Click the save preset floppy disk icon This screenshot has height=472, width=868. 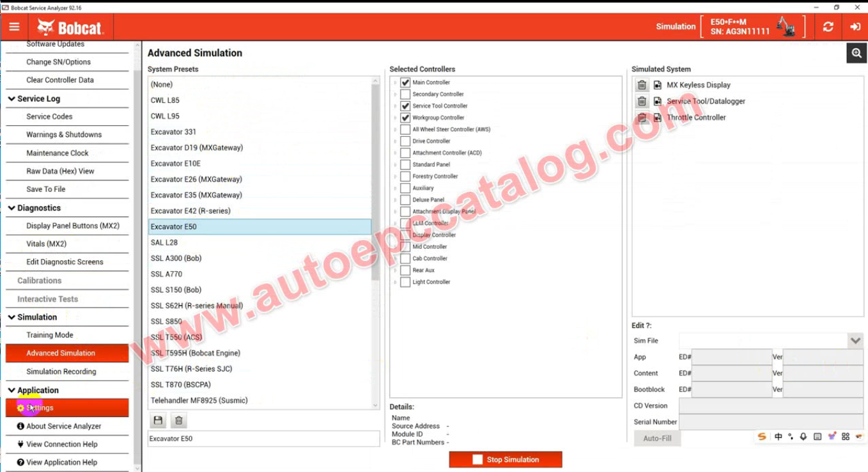click(158, 420)
